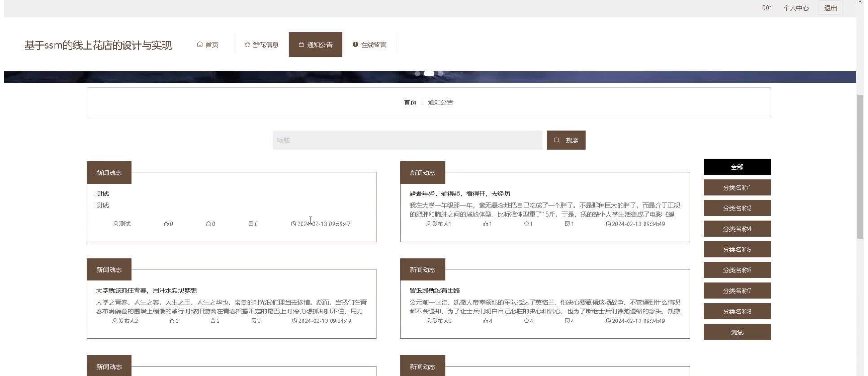Image resolution: width=868 pixels, height=376 pixels.
Task: Click the publisher icon beside 发布人1
Action: pos(428,224)
